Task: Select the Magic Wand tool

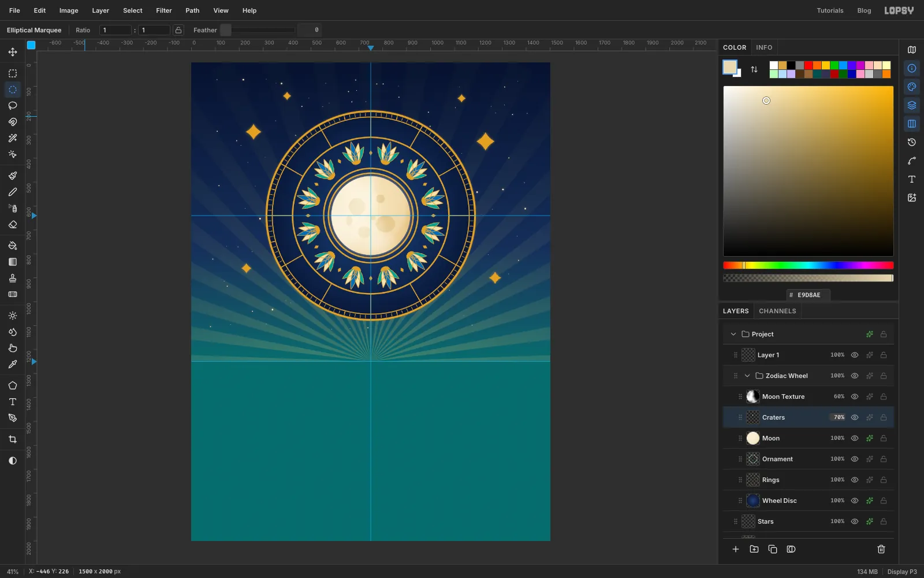Action: [x=13, y=138]
